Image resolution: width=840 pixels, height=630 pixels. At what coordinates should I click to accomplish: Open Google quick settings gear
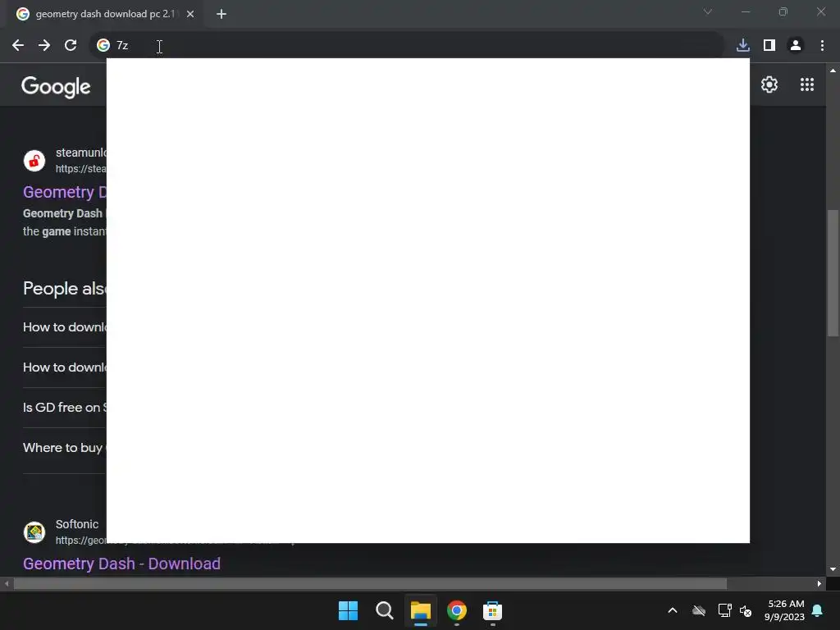[x=769, y=84]
